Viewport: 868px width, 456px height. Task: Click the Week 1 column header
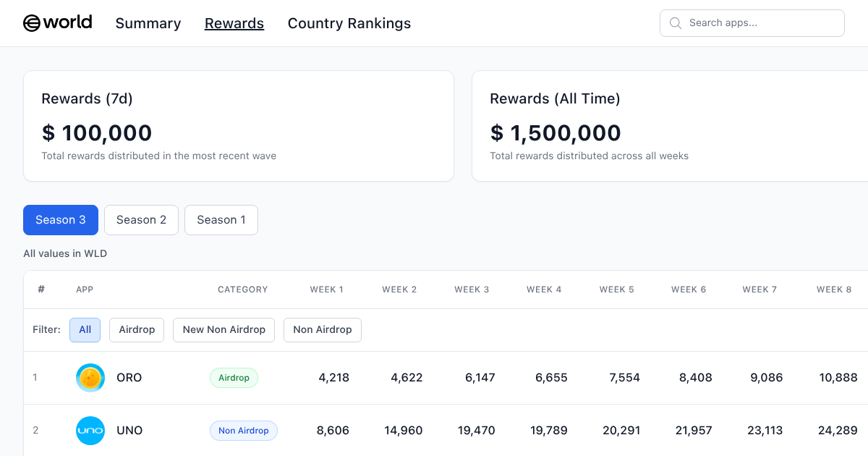327,290
